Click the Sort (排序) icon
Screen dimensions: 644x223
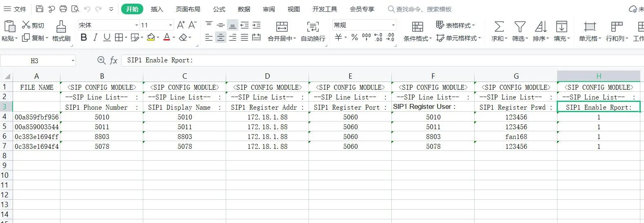click(x=541, y=27)
